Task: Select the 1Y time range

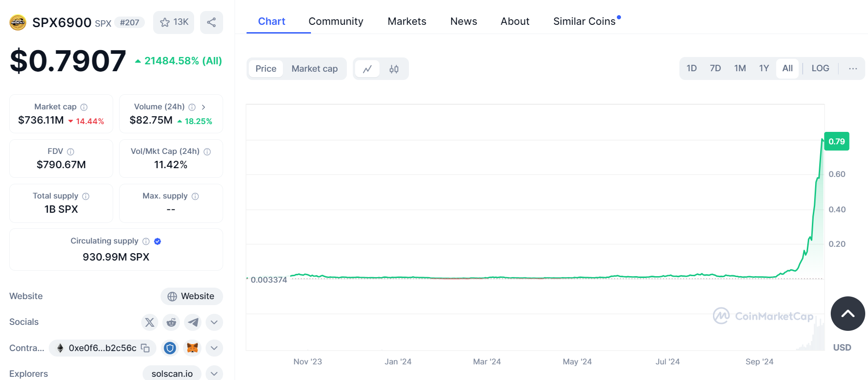Action: [764, 68]
